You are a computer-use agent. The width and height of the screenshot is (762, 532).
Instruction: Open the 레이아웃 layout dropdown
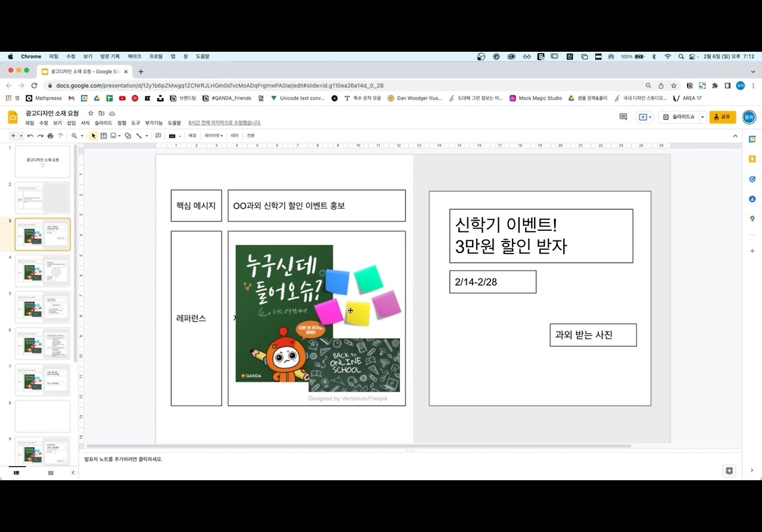[213, 135]
